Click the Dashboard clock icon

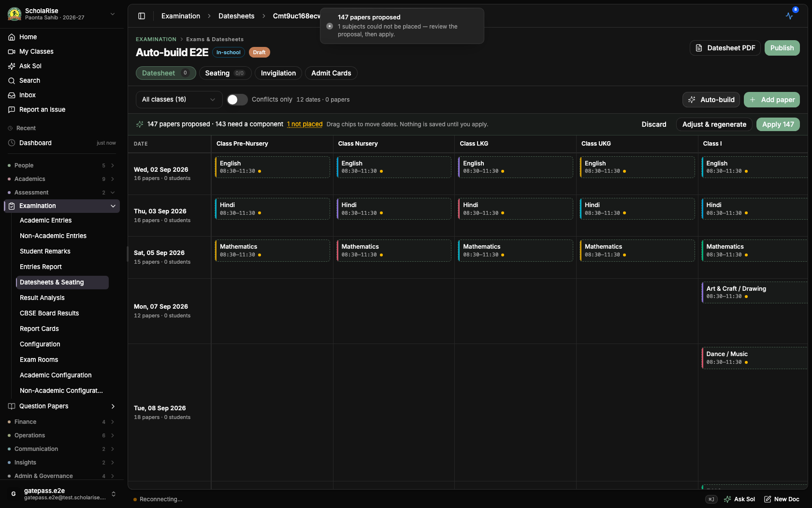point(12,143)
